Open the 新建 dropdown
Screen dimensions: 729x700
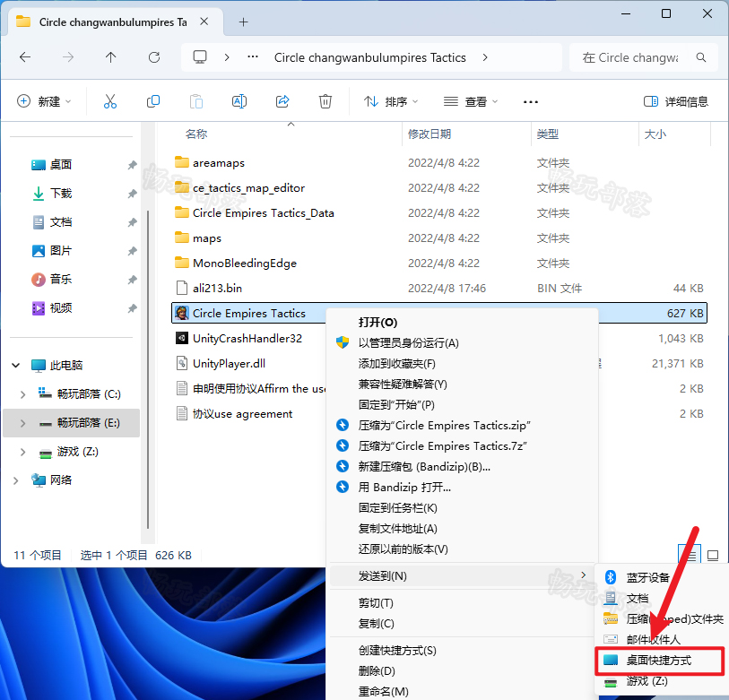44,101
